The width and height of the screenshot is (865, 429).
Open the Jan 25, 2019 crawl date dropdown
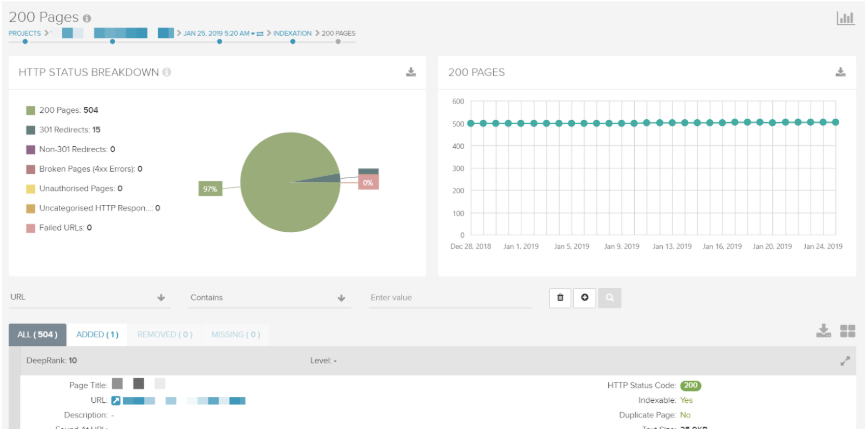click(x=218, y=33)
